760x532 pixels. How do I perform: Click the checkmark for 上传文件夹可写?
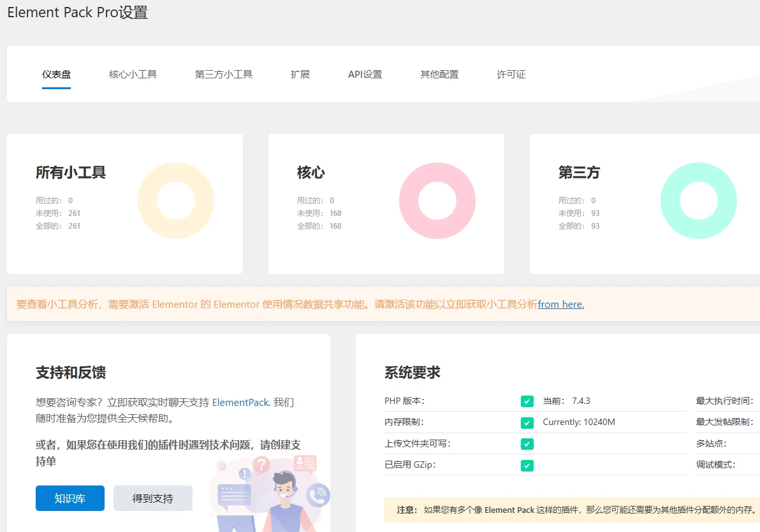(x=527, y=443)
